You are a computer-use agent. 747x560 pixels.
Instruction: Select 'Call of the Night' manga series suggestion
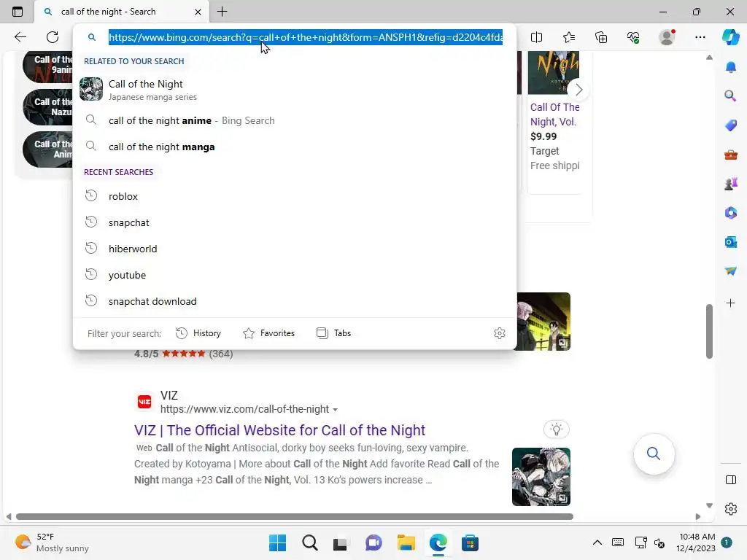click(x=295, y=90)
